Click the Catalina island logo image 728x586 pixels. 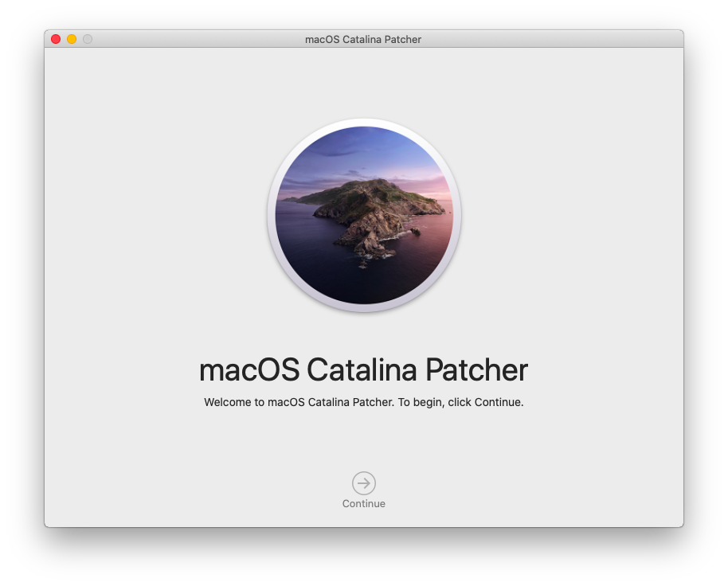click(364, 215)
